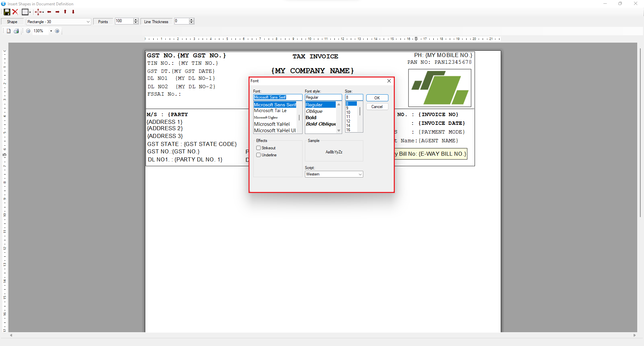
Task: Open the Rectangle - 30 shape dropdown
Action: coord(88,22)
